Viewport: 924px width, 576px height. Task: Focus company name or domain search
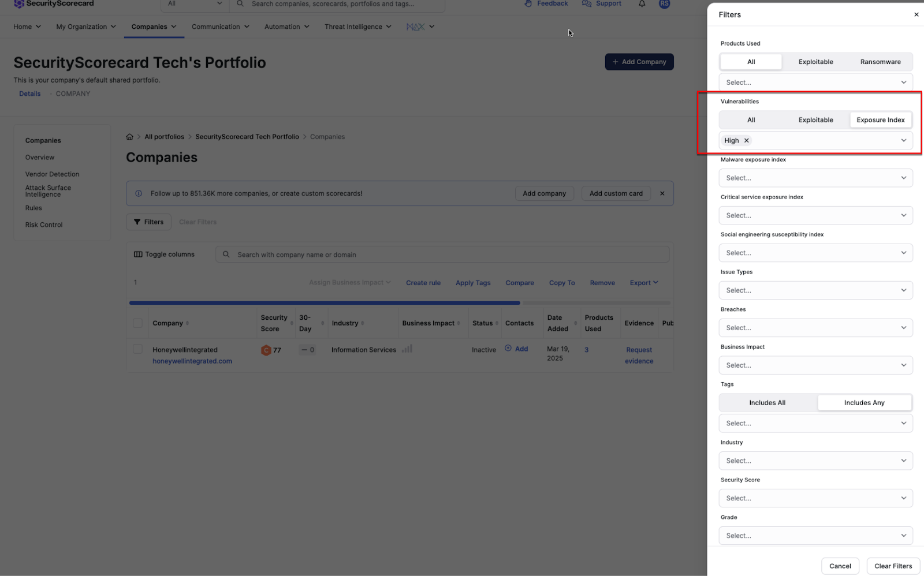442,255
